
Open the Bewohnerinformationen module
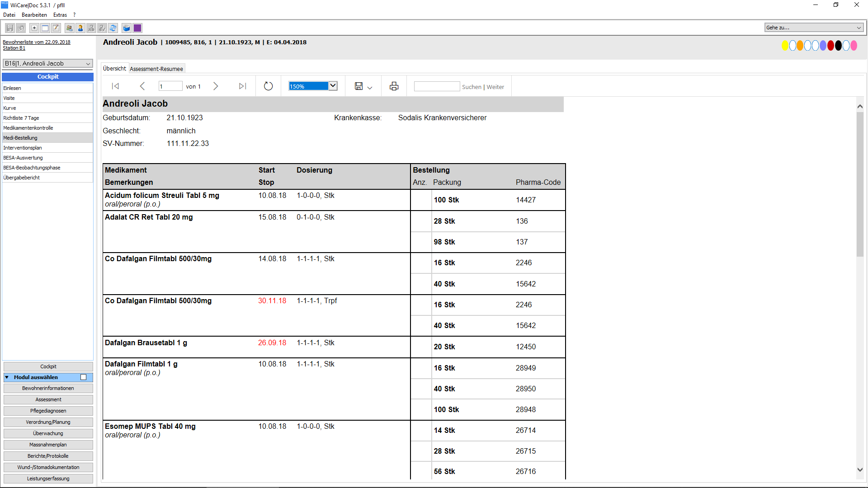(48, 388)
